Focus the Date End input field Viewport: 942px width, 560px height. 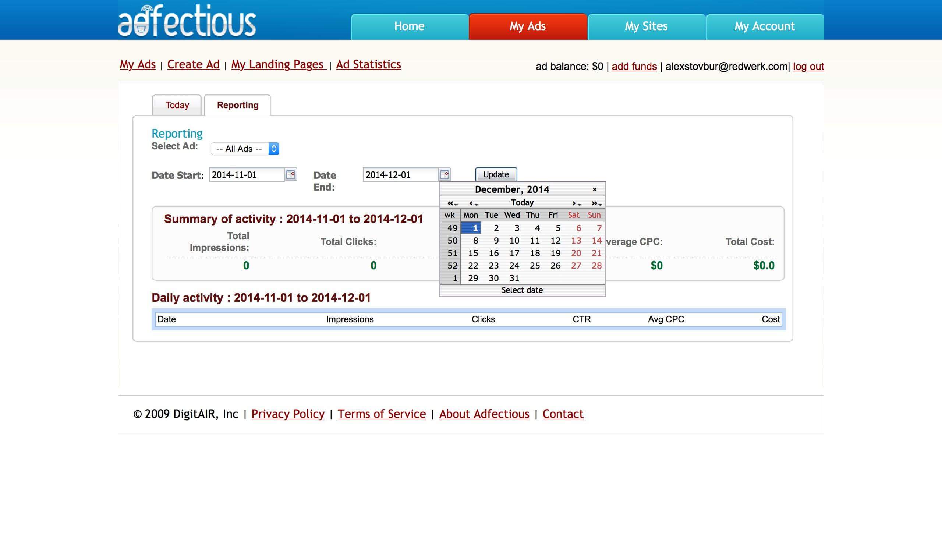400,175
